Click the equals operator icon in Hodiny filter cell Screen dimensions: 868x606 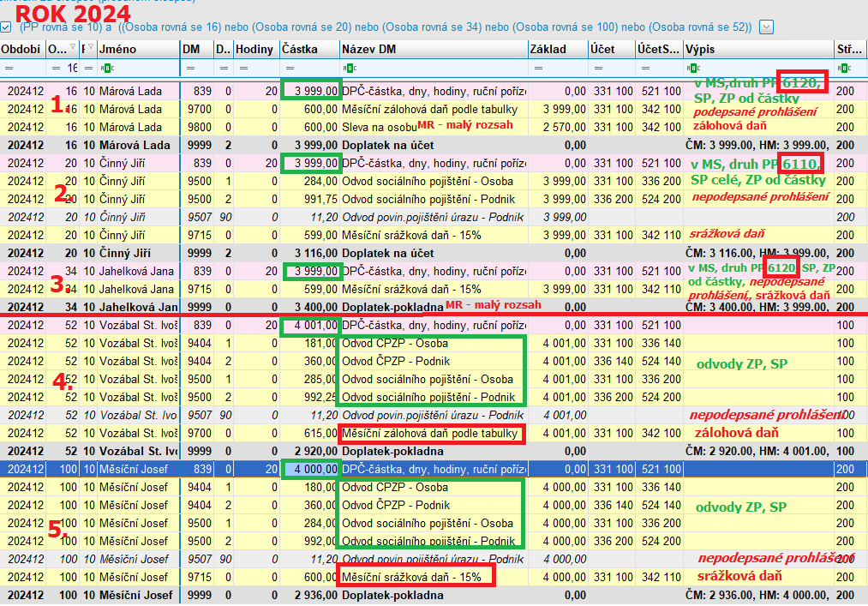tap(243, 68)
